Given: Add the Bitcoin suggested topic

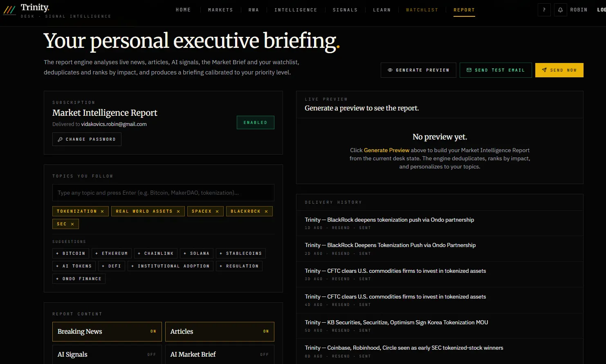Looking at the screenshot, I should coord(71,254).
